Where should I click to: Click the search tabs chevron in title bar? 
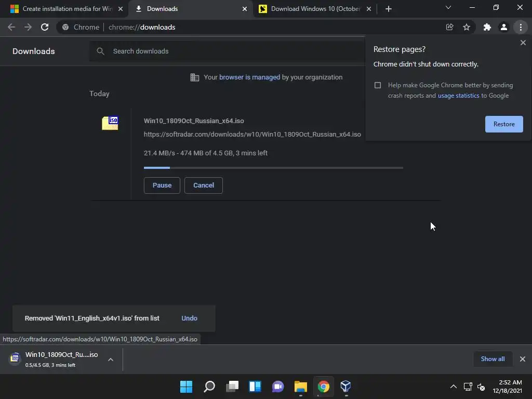448,7
